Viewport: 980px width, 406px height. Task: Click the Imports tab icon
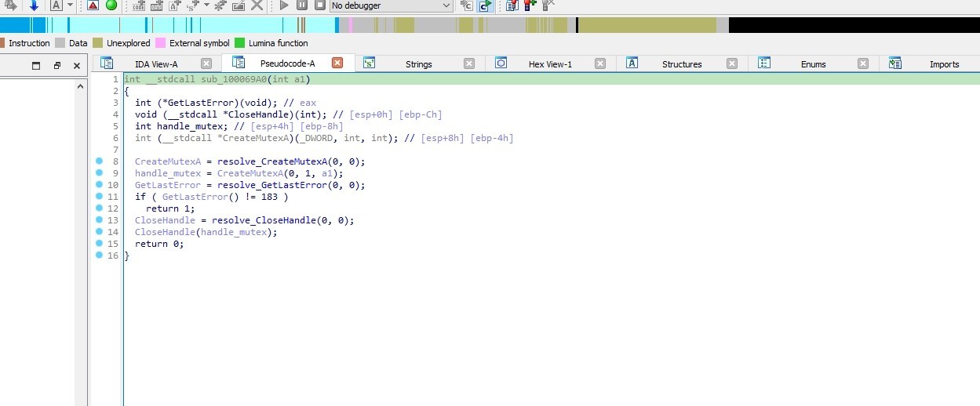pos(894,63)
